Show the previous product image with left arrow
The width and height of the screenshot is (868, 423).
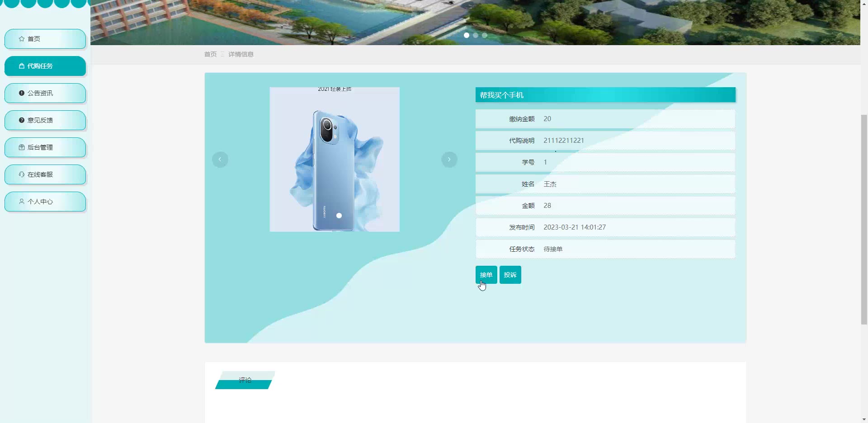220,160
